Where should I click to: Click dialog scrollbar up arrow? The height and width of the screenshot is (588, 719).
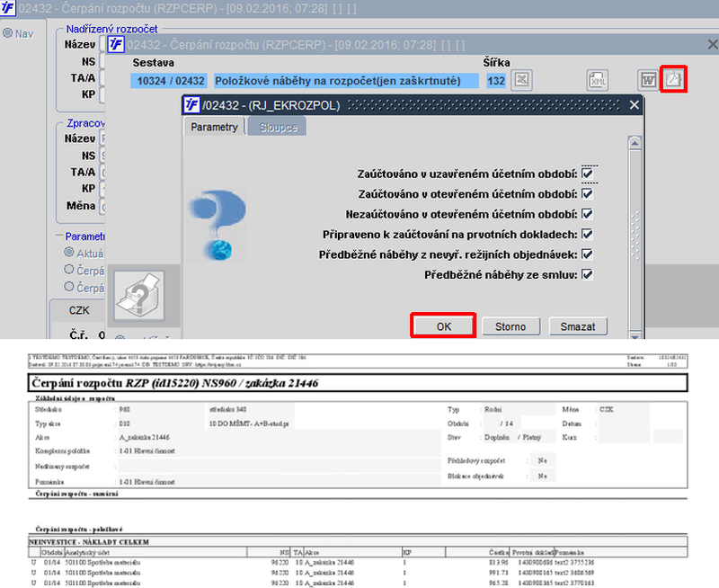pyautogui.click(x=635, y=144)
